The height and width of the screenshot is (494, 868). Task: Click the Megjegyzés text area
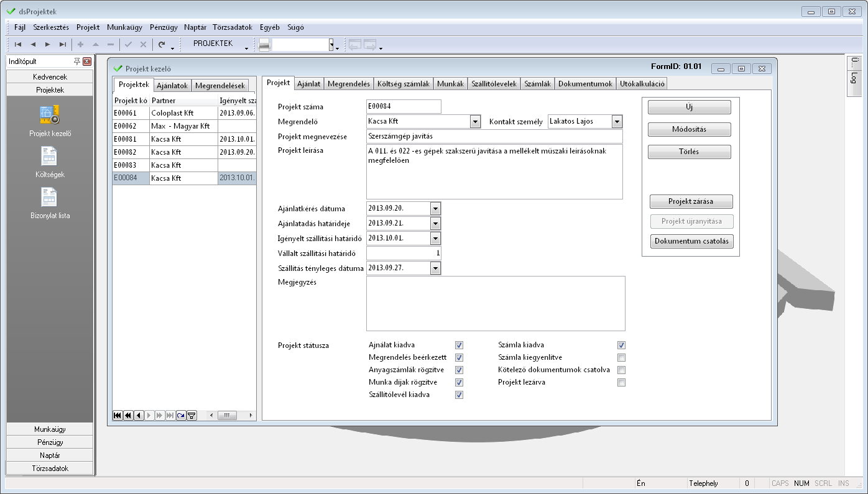click(x=496, y=303)
